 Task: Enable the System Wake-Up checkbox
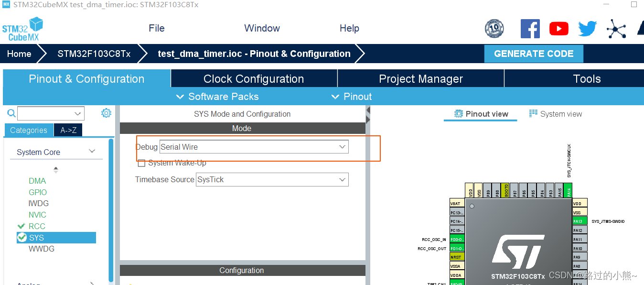[141, 163]
